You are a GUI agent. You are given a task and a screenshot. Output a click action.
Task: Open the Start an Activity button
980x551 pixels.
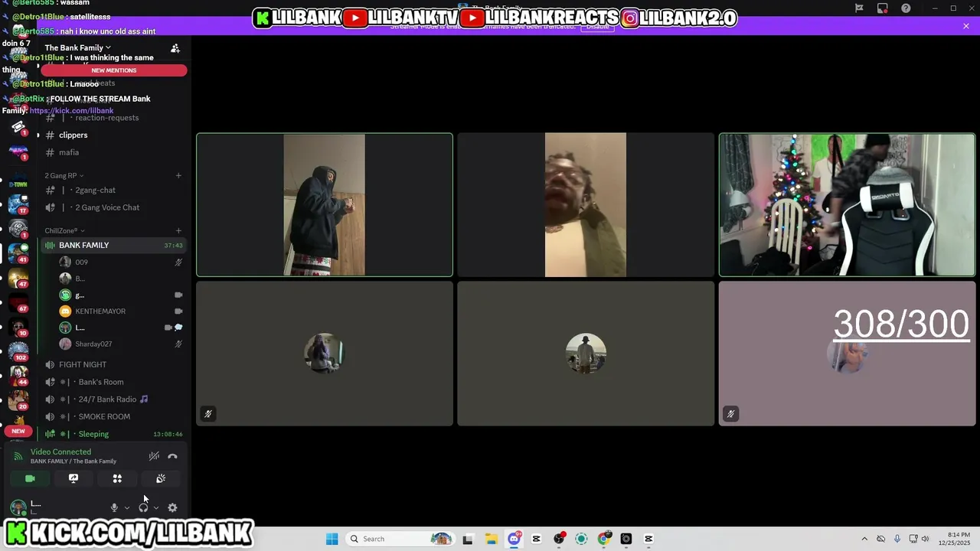pyautogui.click(x=117, y=478)
